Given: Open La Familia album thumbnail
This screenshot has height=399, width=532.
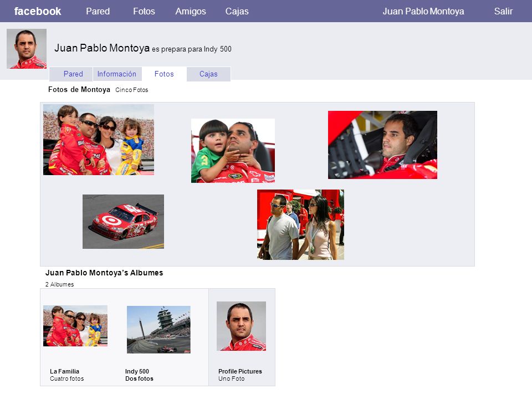Looking at the screenshot, I should 75,326.
